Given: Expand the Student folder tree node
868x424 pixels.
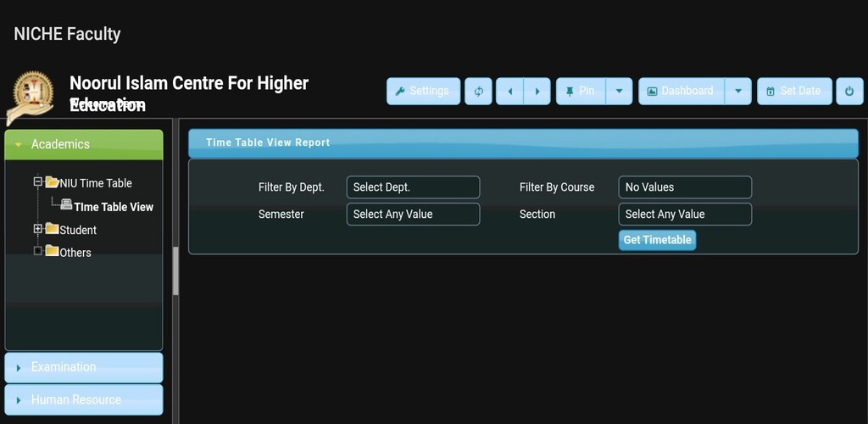Looking at the screenshot, I should tap(38, 229).
